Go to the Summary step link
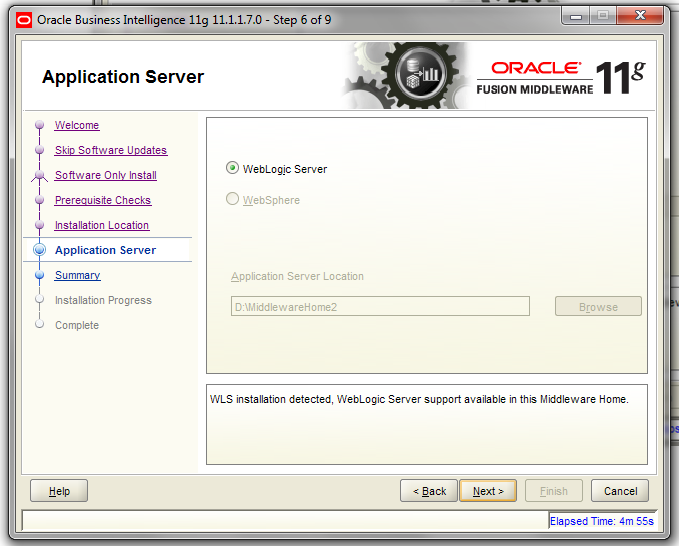 point(78,275)
